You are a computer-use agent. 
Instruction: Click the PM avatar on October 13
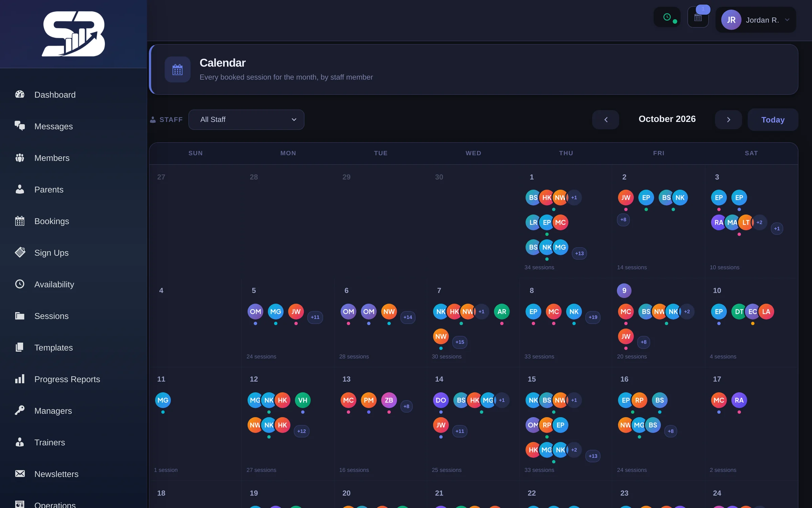point(368,400)
